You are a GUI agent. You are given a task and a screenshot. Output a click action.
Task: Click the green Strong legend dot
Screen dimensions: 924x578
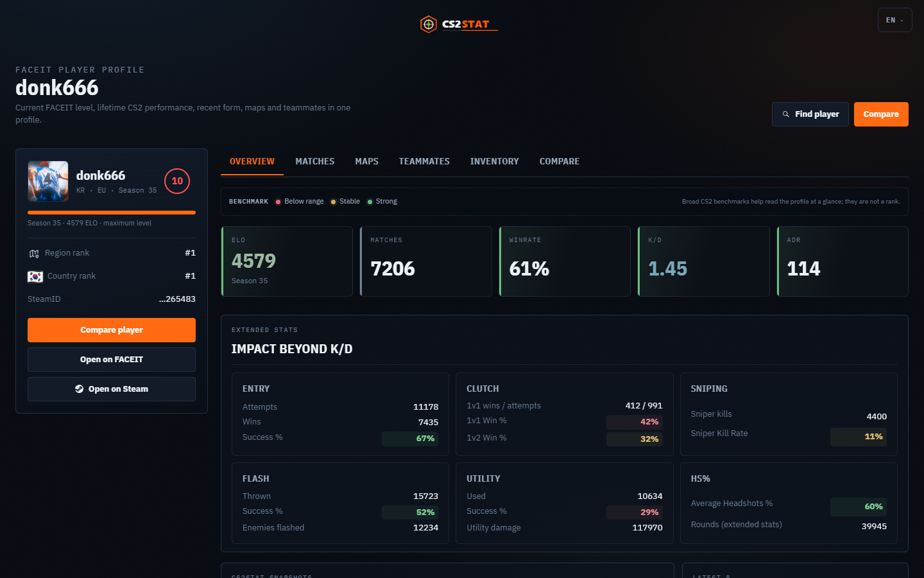pos(370,202)
